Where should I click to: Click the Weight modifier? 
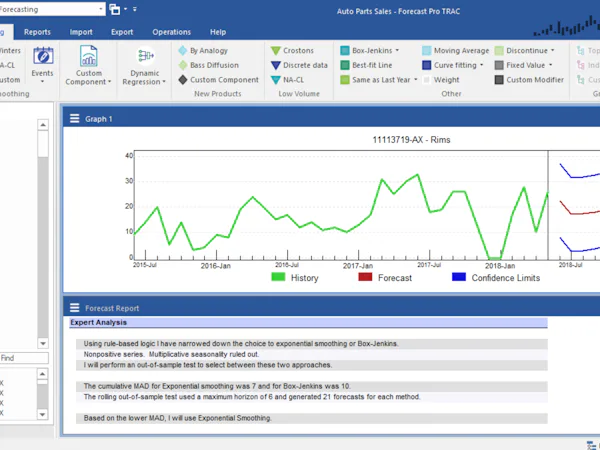coord(441,80)
